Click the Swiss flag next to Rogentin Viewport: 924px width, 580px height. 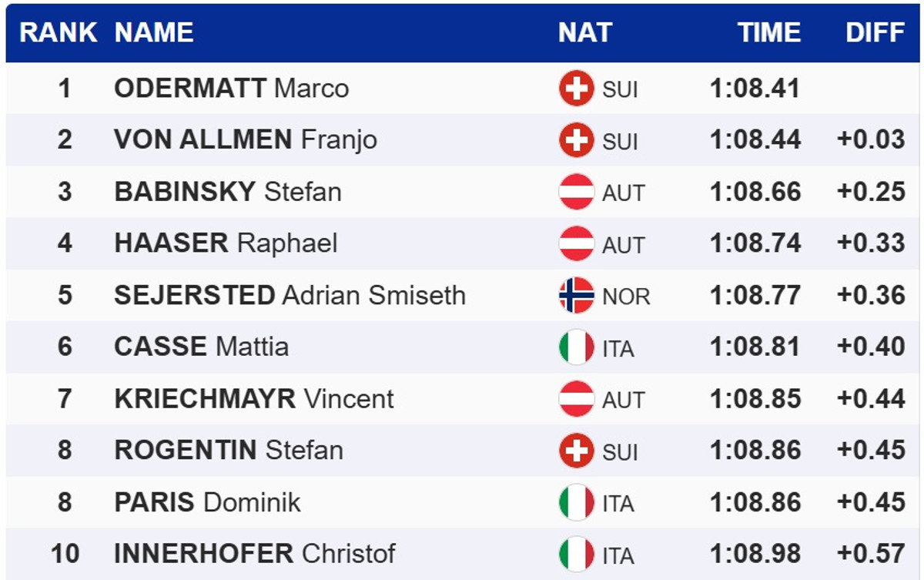tap(576, 451)
